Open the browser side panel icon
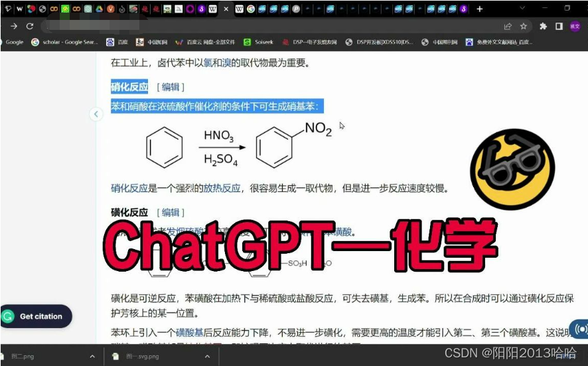588x366 pixels. coord(559,26)
